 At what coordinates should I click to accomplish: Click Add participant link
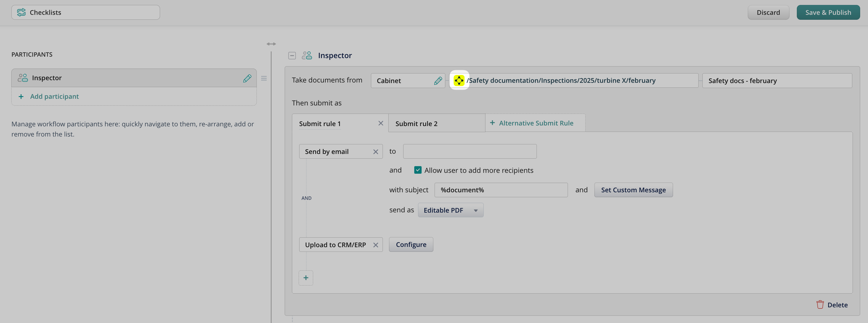[54, 97]
